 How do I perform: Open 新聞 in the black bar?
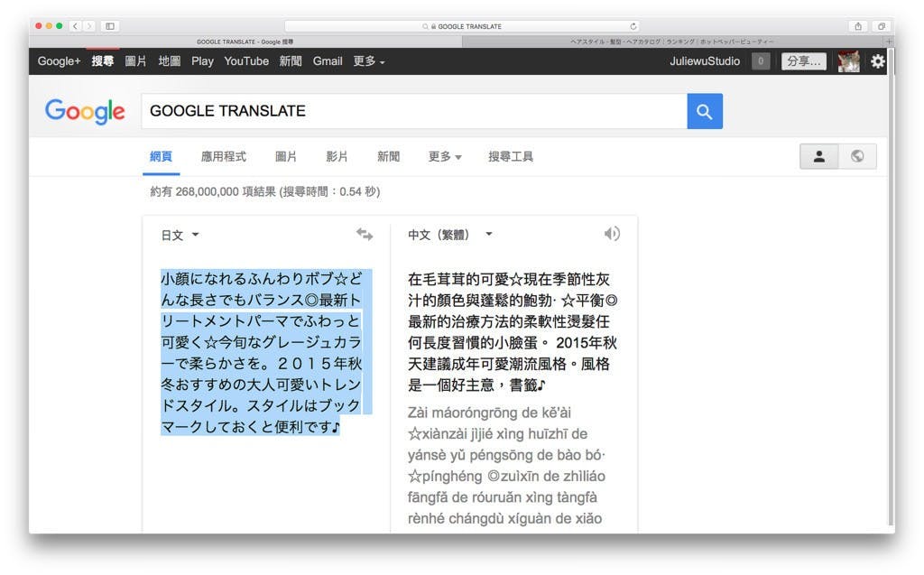tap(291, 61)
